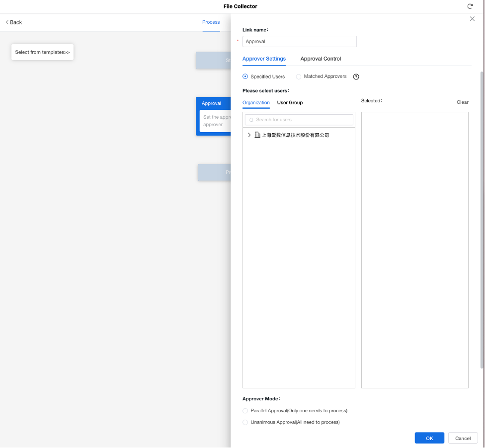Click the help question mark icon
Image resolution: width=485 pixels, height=448 pixels.
click(x=356, y=76)
